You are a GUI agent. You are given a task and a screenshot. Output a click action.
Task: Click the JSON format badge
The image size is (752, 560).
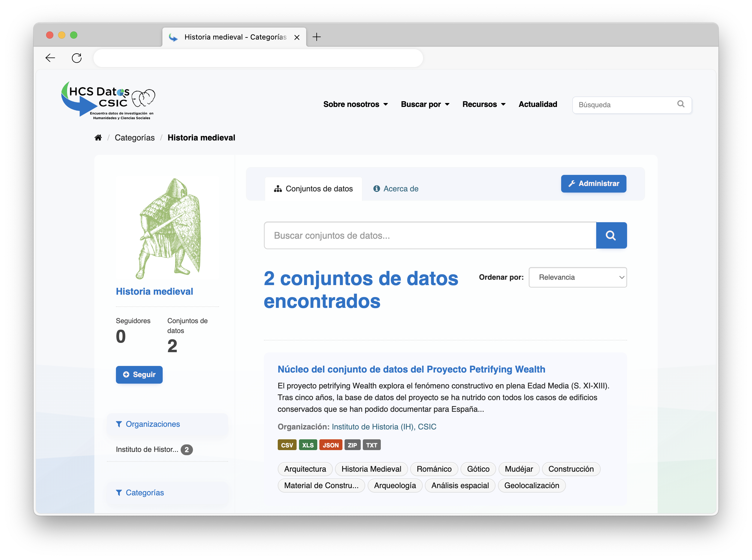coord(330,445)
